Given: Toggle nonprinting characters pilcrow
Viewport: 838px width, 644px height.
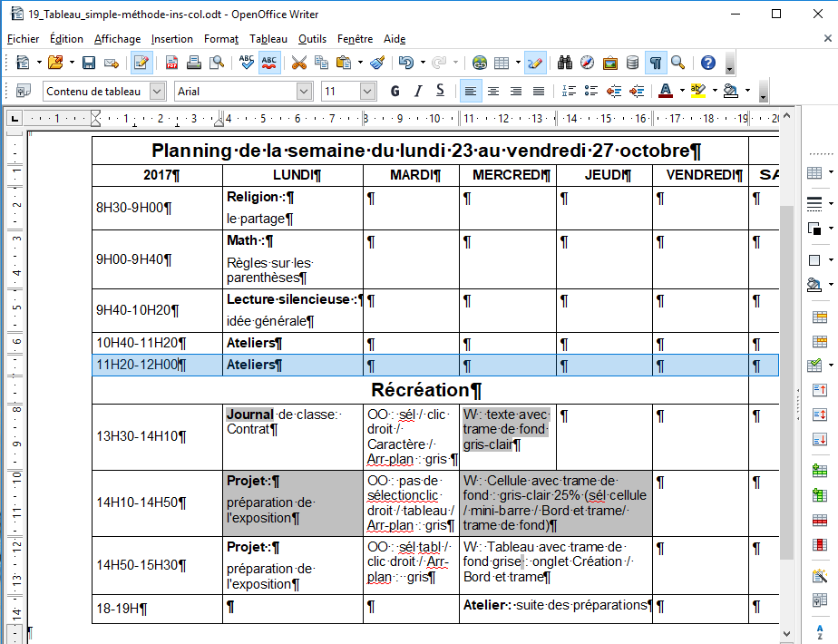Looking at the screenshot, I should 655,63.
